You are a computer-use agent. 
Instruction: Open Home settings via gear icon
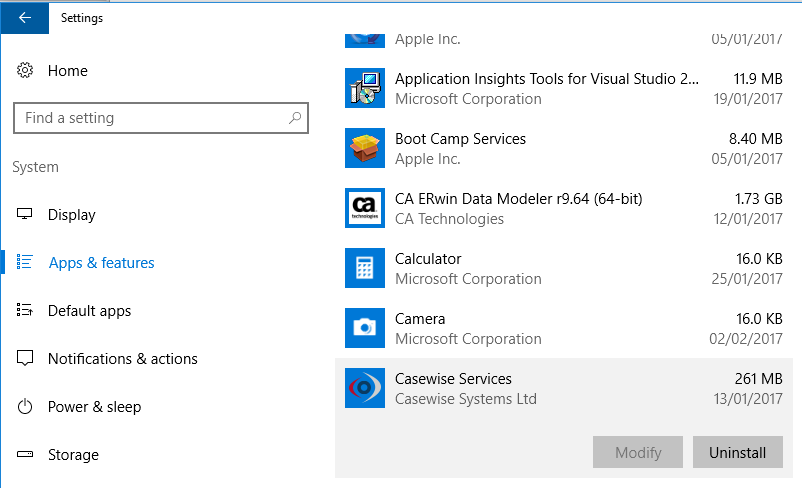pos(26,71)
